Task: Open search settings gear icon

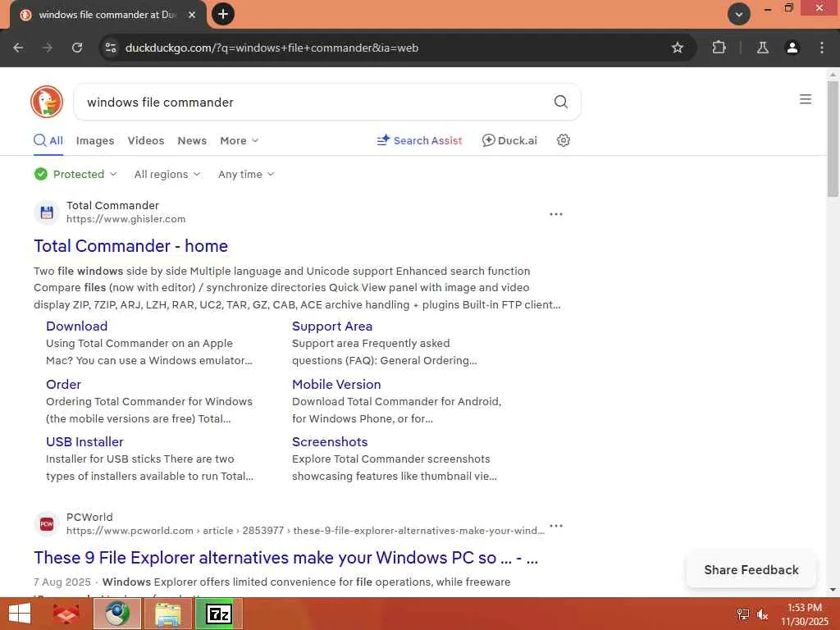Action: click(x=563, y=140)
